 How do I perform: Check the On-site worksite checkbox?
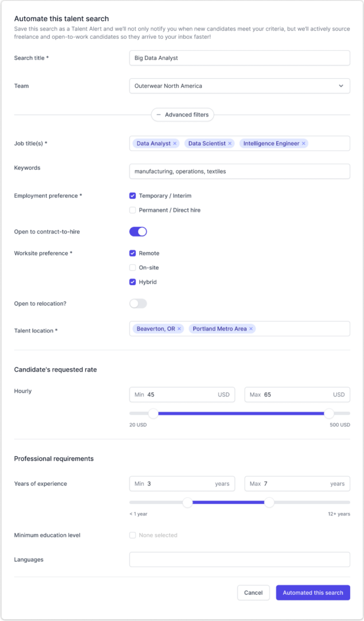(x=133, y=267)
